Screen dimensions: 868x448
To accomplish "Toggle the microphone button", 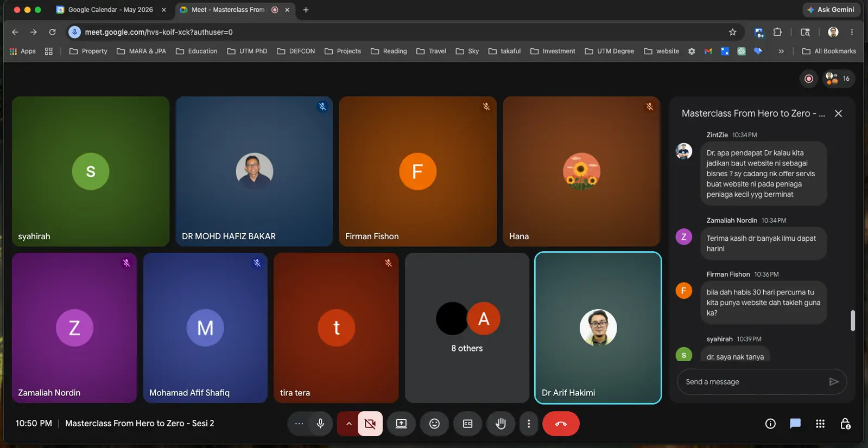I will [320, 424].
